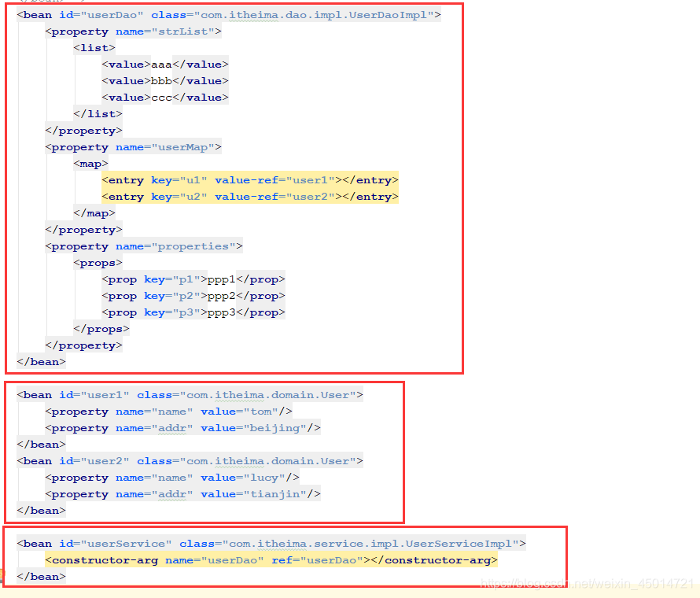
Task: Click the opening <list> tag
Action: tap(94, 48)
